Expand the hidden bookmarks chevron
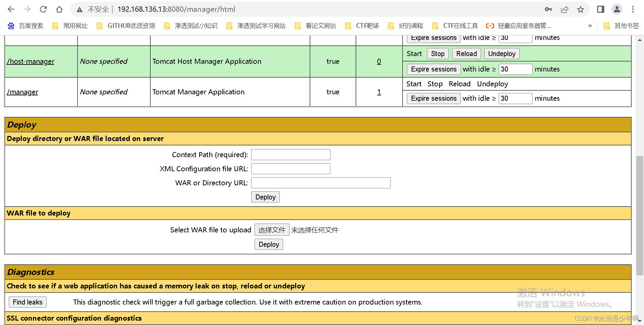 point(590,26)
